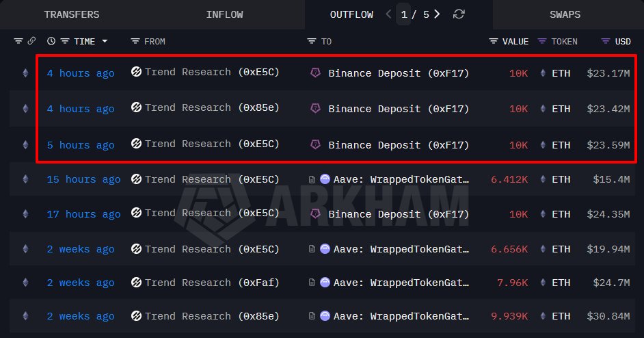This screenshot has width=644, height=338.
Task: Open the 5 hours ago transaction link
Action: click(x=81, y=145)
